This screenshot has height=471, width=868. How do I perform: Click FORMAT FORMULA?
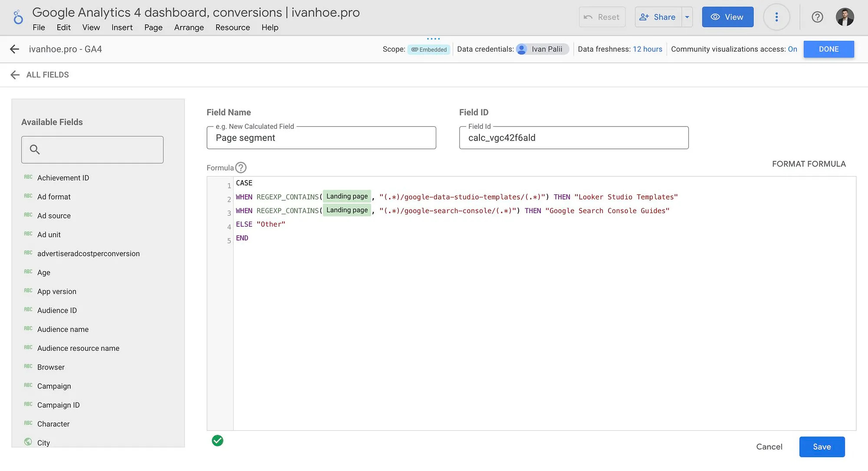click(809, 164)
